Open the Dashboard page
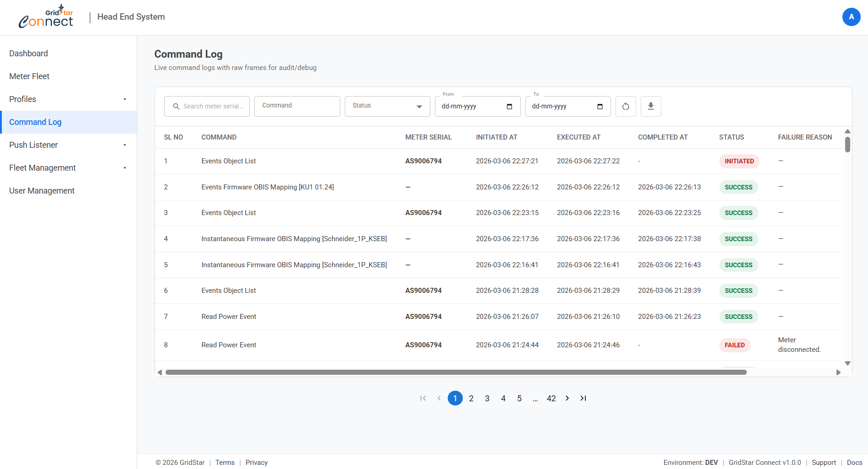 coord(28,54)
